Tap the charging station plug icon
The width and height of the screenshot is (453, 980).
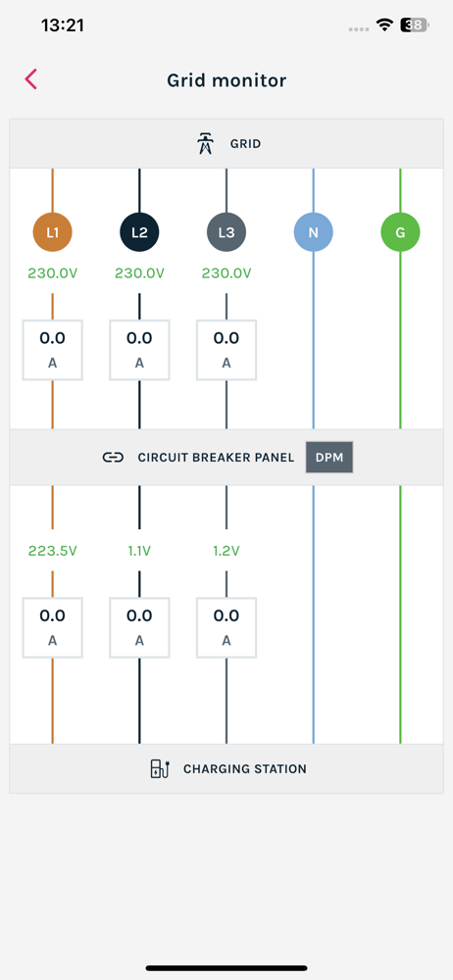point(160,768)
